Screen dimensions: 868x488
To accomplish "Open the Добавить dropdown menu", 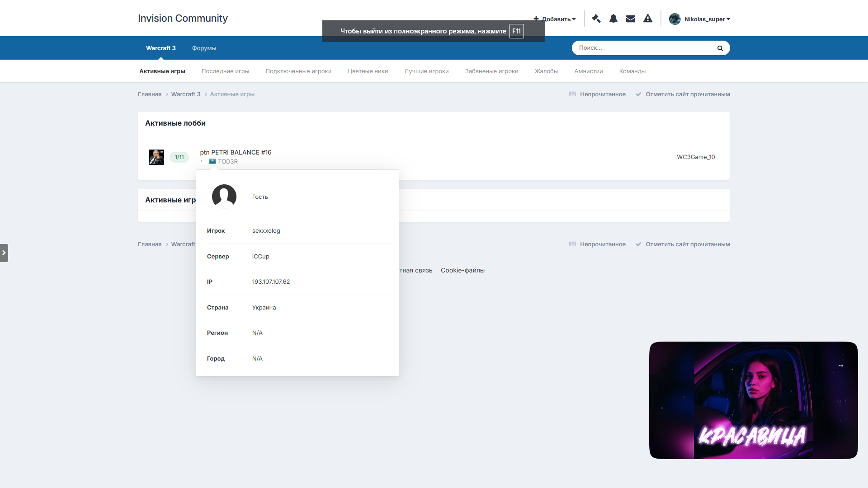I will point(555,19).
